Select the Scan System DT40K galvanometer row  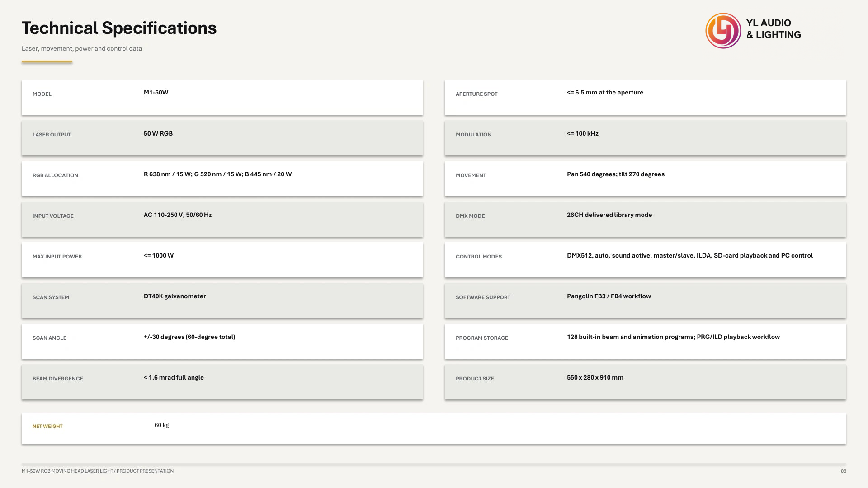point(222,300)
